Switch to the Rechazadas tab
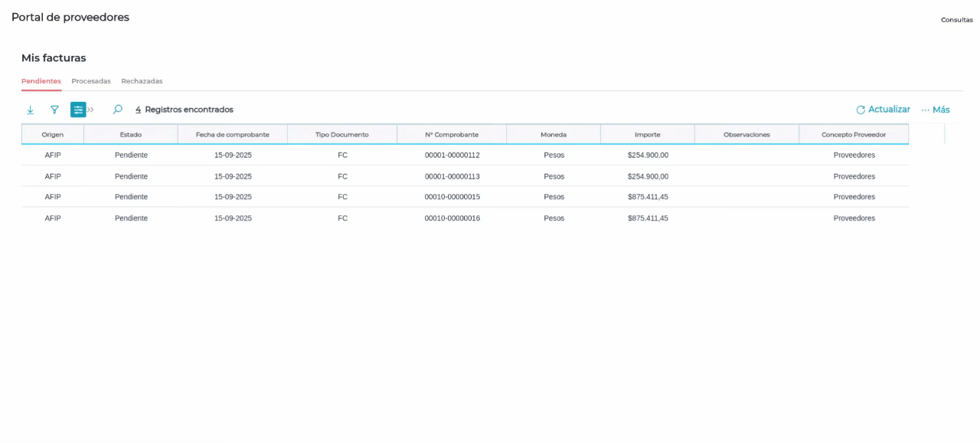980x443 pixels. pos(142,81)
